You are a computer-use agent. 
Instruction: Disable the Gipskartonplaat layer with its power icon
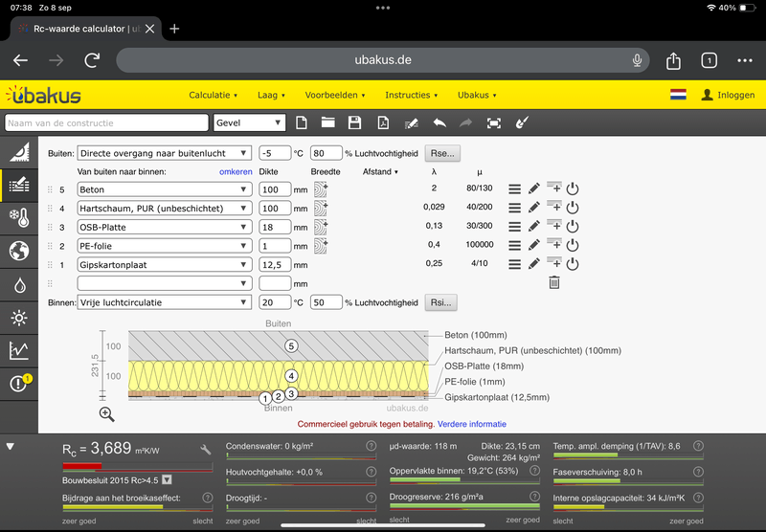573,264
